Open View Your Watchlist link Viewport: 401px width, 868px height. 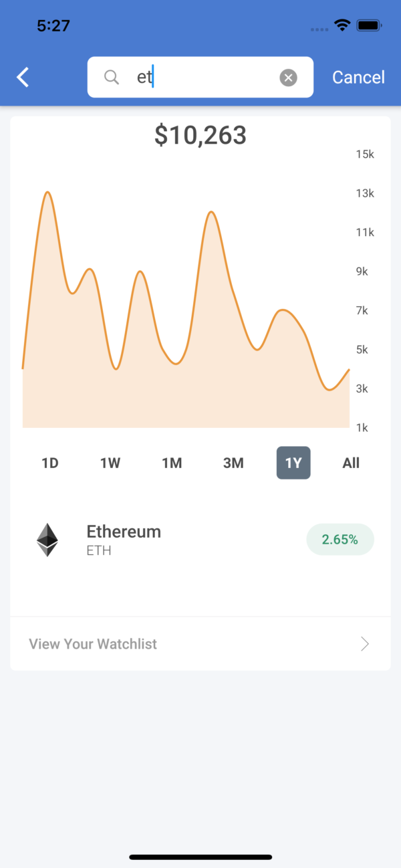click(x=93, y=644)
